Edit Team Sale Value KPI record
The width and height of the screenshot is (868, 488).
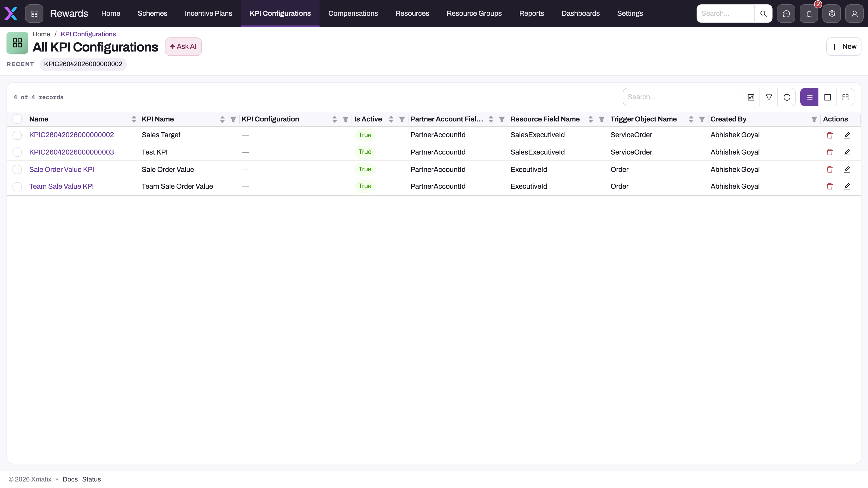pos(847,186)
